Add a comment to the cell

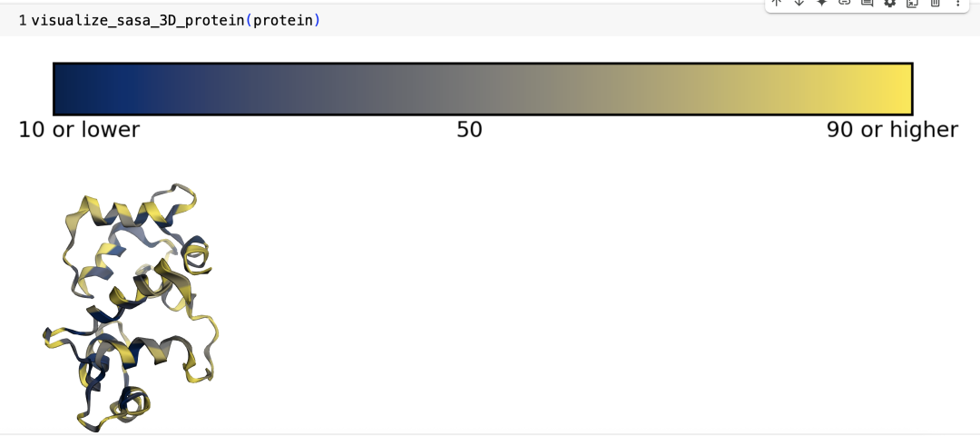pos(867,3)
